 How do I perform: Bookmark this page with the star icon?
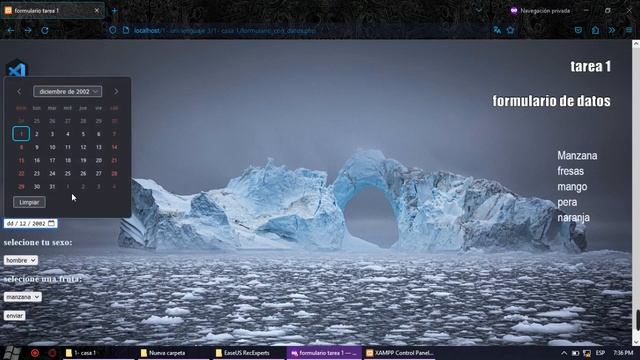(x=511, y=30)
